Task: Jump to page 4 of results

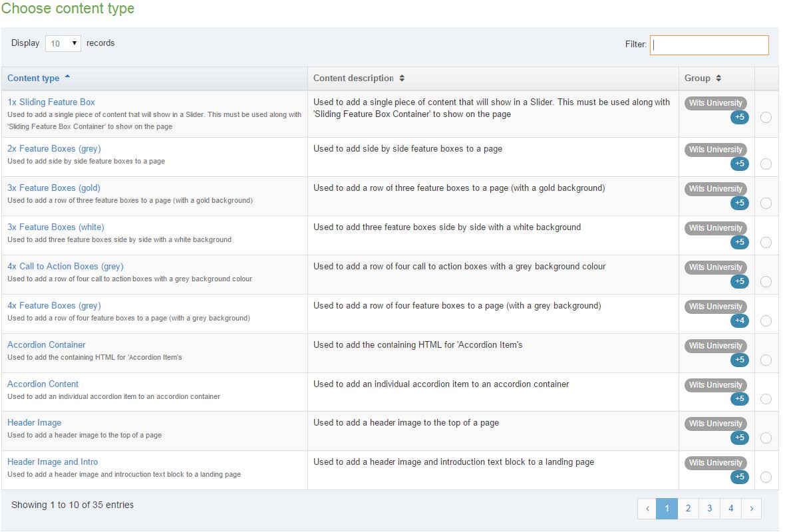Action: click(730, 509)
